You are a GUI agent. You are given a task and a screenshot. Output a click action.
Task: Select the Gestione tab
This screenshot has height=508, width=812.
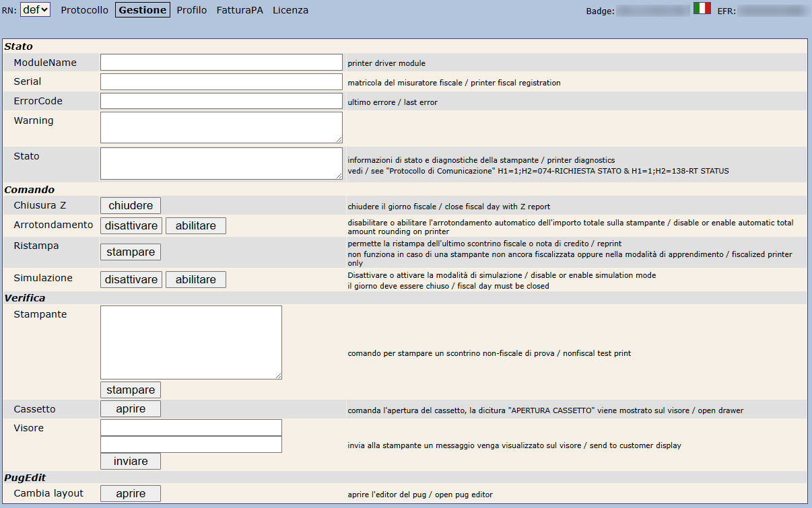click(143, 10)
